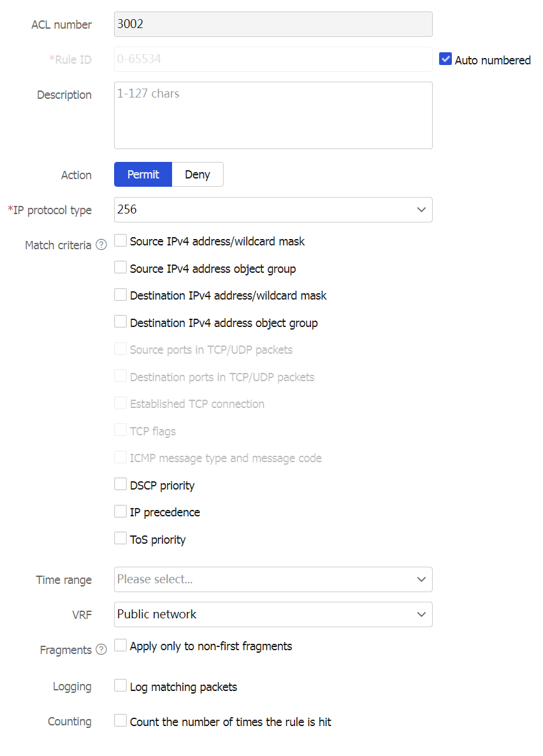
Task: Click the ACL number field
Action: coord(273,24)
